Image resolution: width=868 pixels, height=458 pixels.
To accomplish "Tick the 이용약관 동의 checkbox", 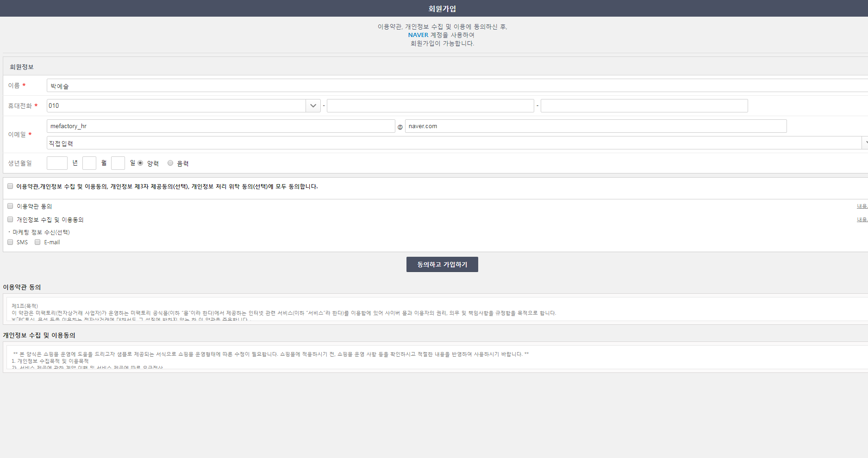I will (10, 206).
